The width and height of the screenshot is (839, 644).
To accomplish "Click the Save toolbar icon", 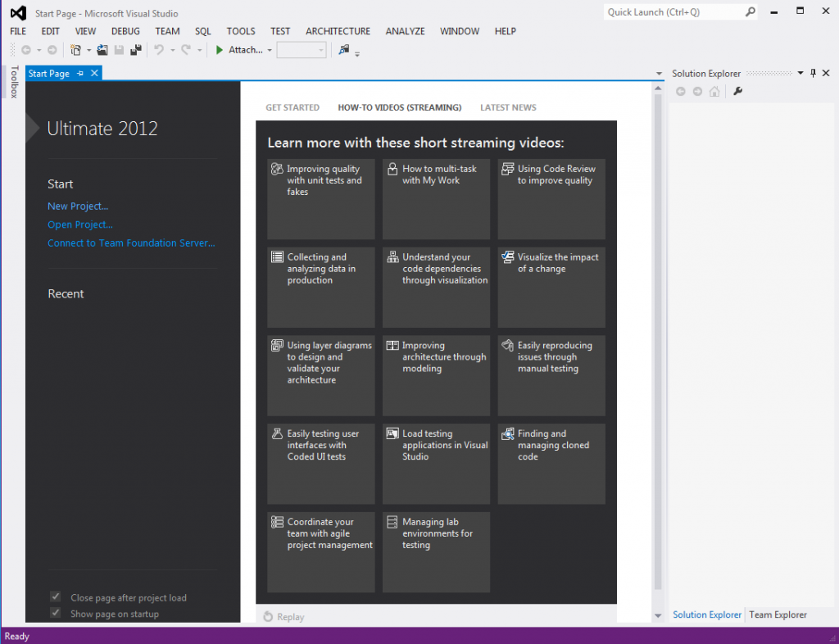I will [119, 50].
